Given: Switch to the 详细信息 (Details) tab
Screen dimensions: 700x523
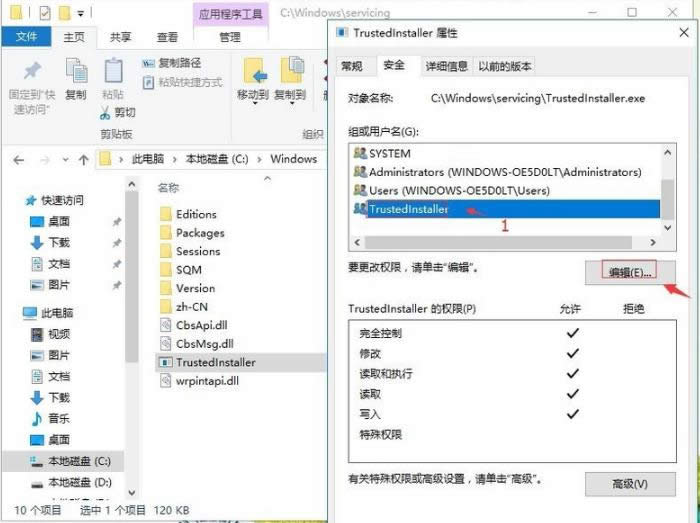Looking at the screenshot, I should pyautogui.click(x=446, y=66).
